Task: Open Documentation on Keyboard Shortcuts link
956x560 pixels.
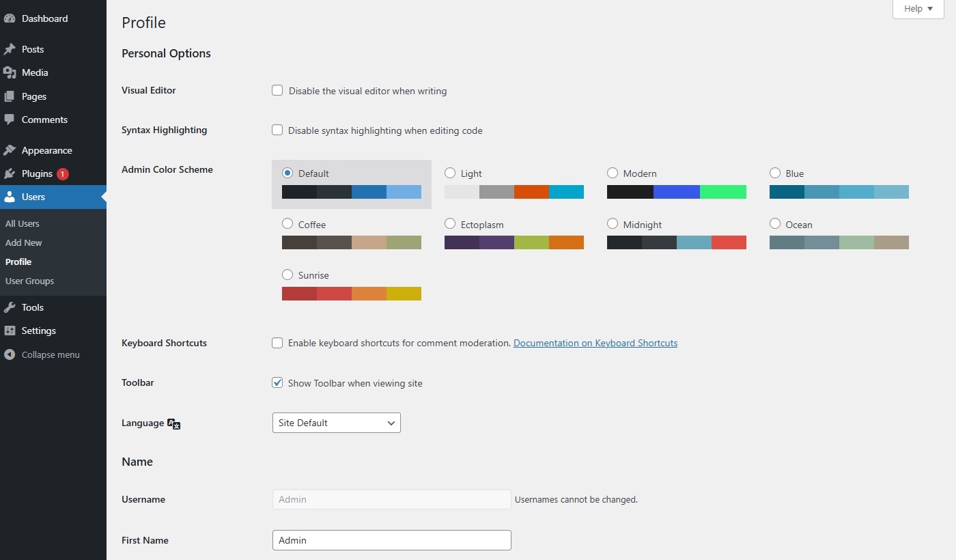Action: 595,343
